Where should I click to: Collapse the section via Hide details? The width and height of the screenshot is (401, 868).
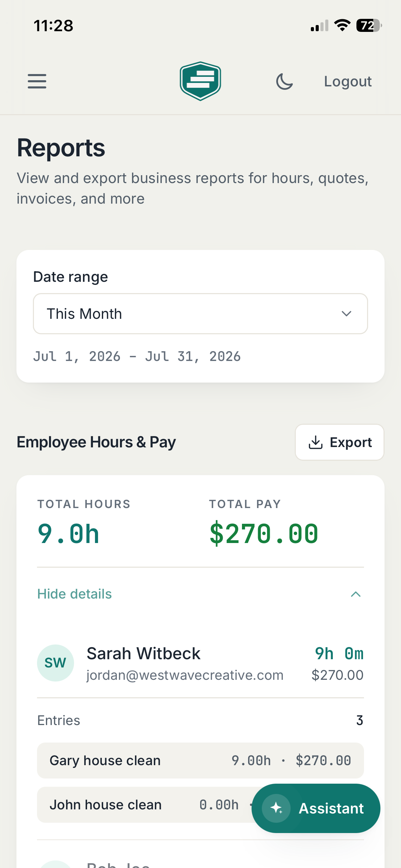point(74,594)
